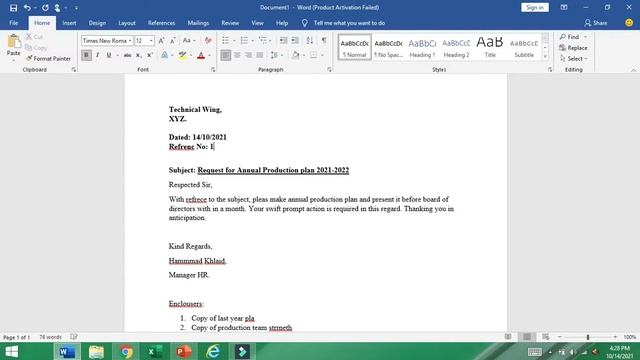Increase font size with Grow Font

tap(162, 40)
